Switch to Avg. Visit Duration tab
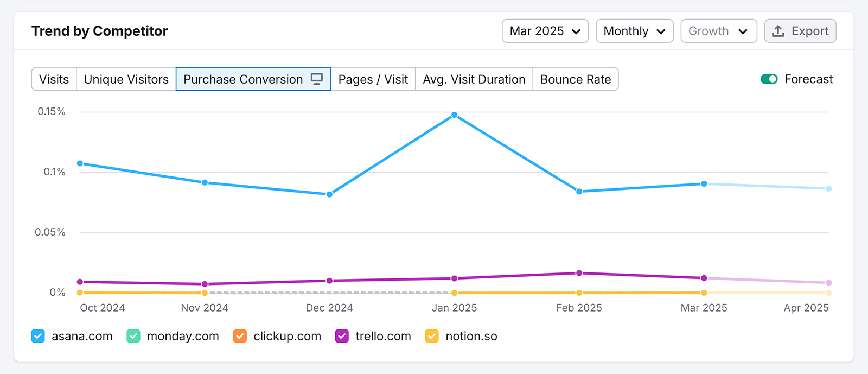Screen dimensions: 868x374 [x=474, y=79]
